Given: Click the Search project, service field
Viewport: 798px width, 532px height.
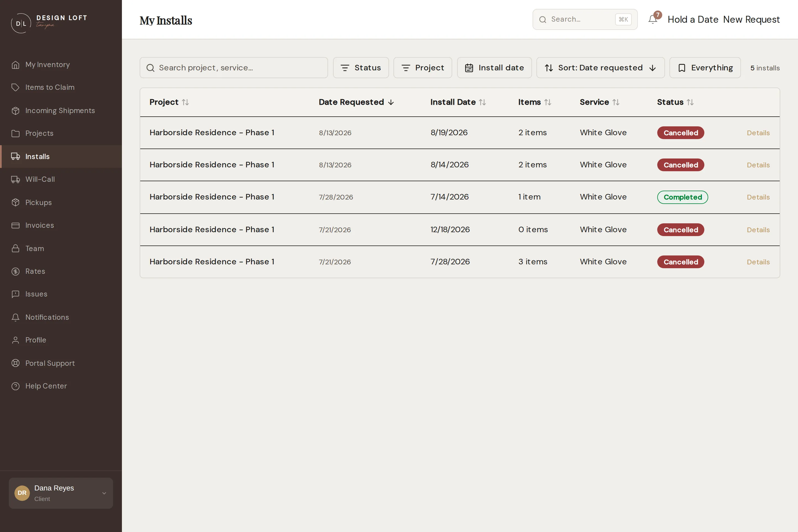Looking at the screenshot, I should [x=234, y=68].
